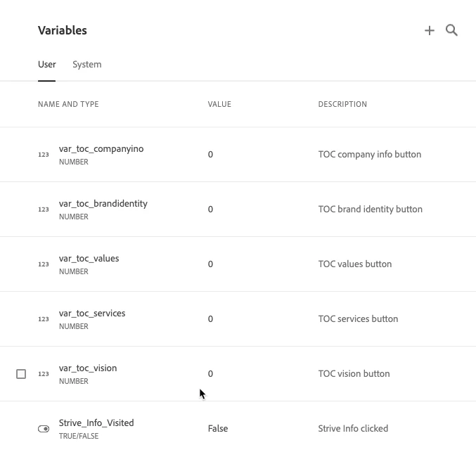The width and height of the screenshot is (476, 464).
Task: Open the var_toc_companyino variable name
Action: tap(101, 149)
